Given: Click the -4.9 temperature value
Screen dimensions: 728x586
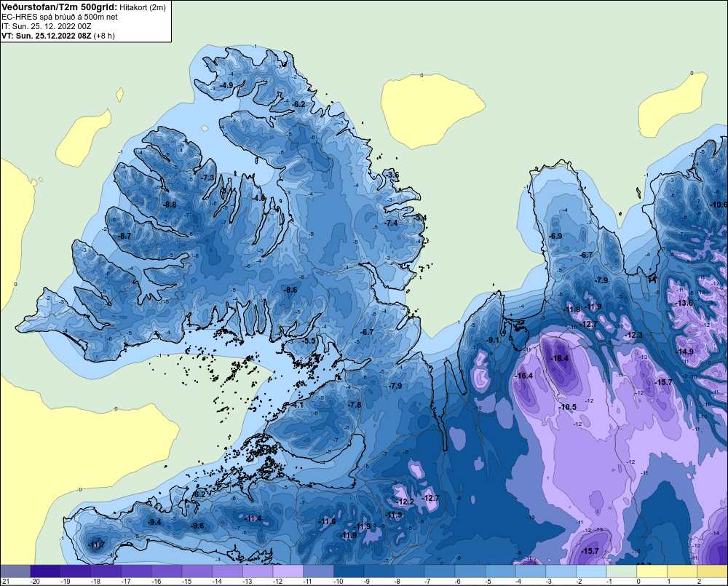Looking at the screenshot, I should (x=226, y=86).
